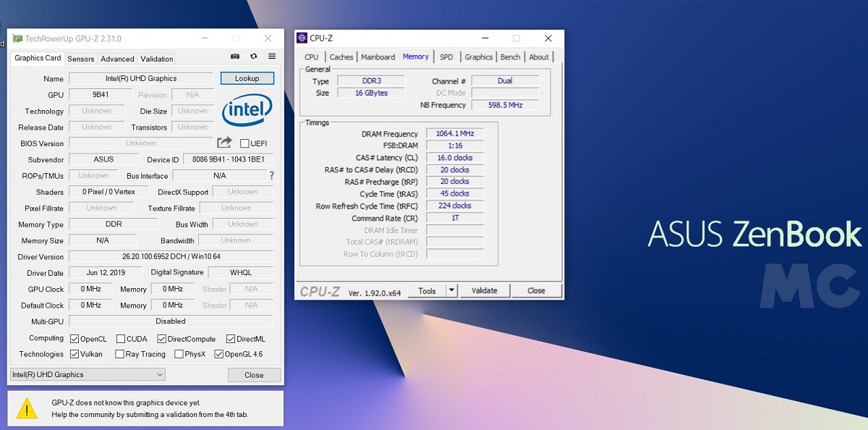Click the GPU-Z screenshot camera icon
This screenshot has width=868, height=430.
235,56
